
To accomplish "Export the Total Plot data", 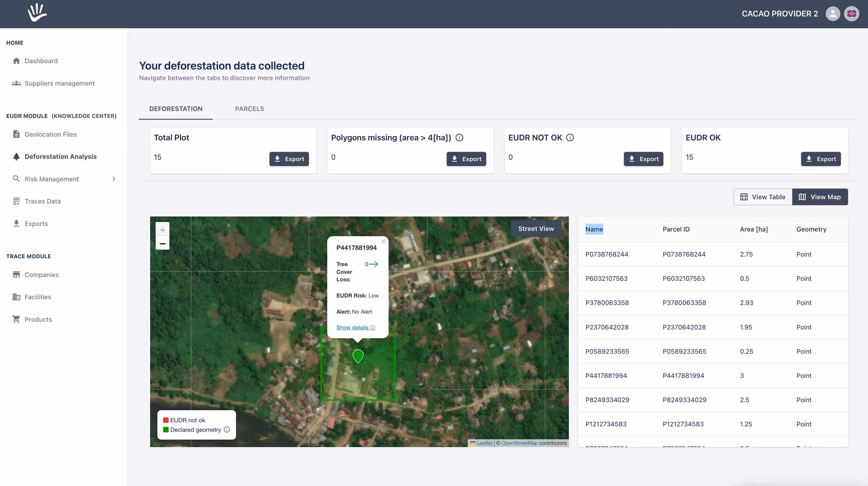I will coord(289,159).
